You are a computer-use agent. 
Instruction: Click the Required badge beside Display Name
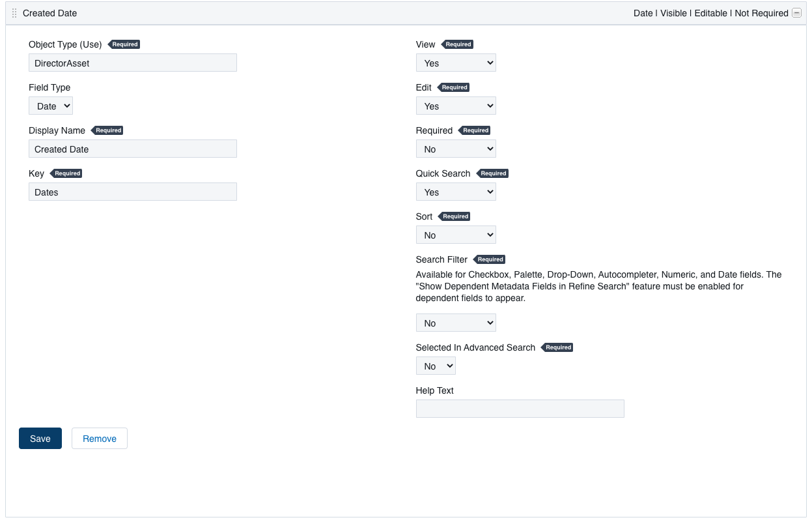pyautogui.click(x=107, y=130)
